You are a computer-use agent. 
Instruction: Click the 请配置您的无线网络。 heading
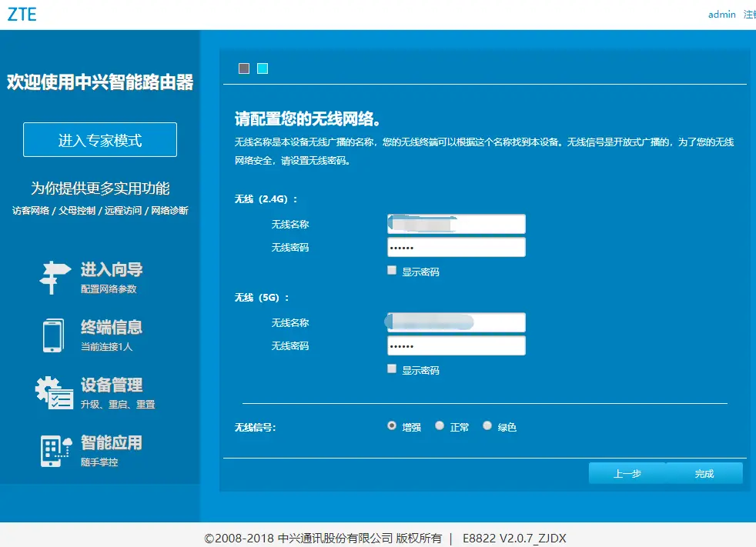pos(307,119)
